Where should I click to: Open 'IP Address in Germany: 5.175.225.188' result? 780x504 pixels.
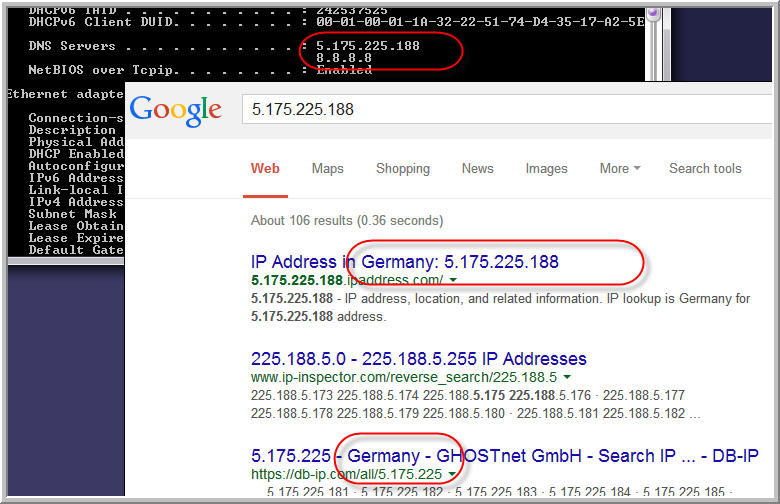[404, 262]
